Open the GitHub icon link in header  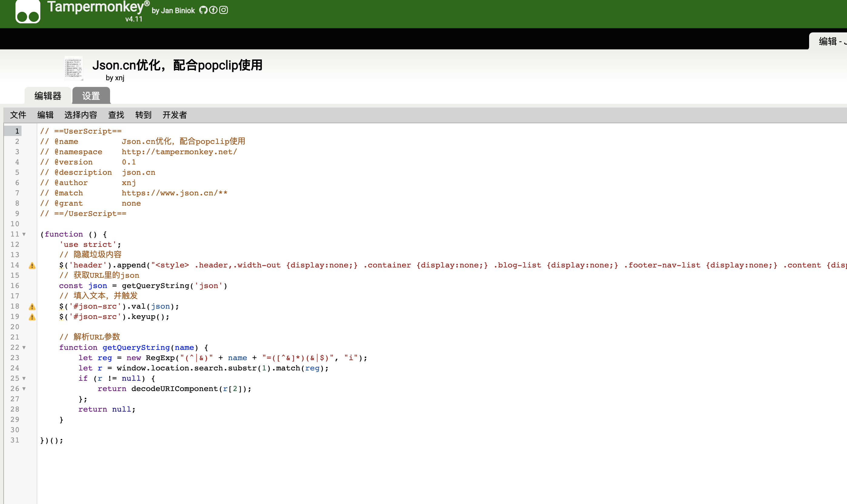(x=203, y=10)
